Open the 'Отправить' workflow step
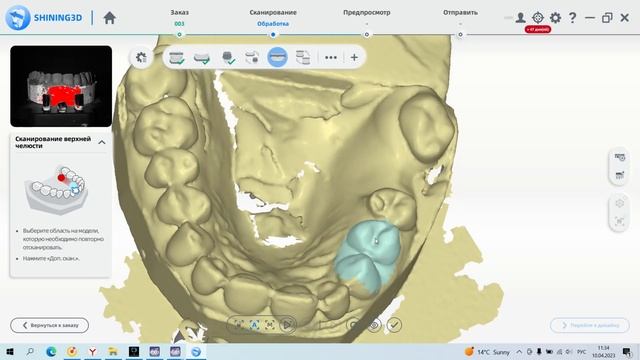This screenshot has height=360, width=640. click(x=460, y=13)
